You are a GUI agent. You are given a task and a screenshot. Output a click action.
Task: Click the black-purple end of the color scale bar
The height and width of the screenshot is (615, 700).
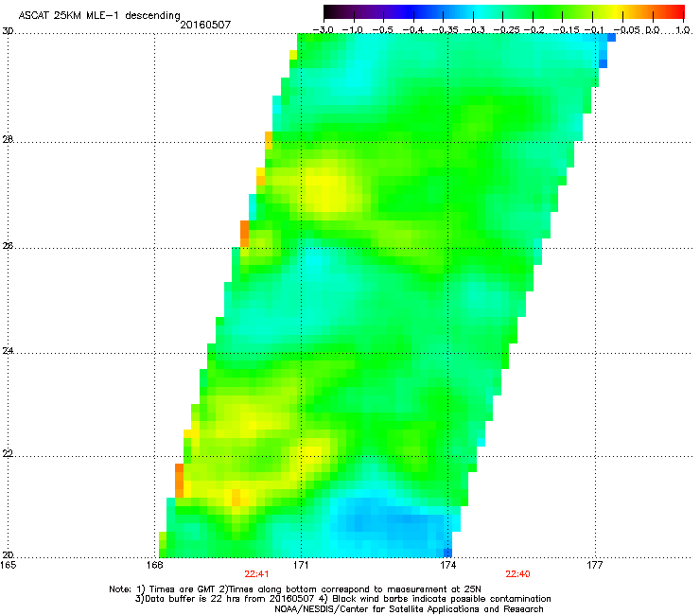333,11
